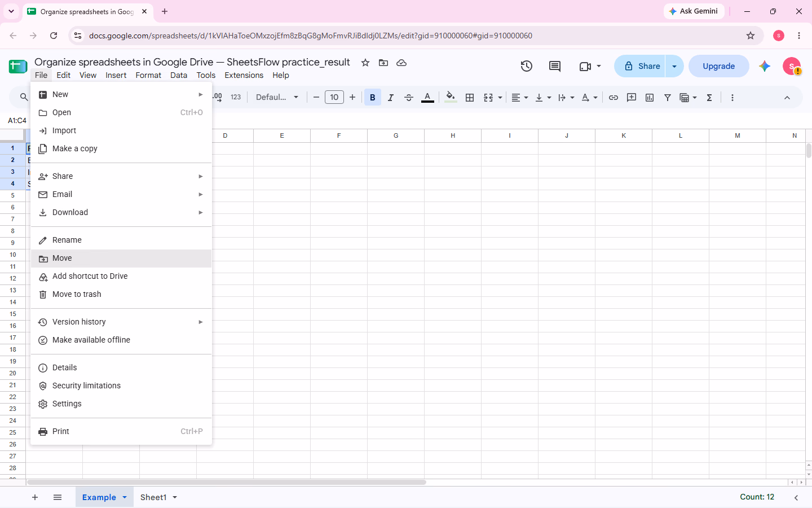Click the Share button

pos(640,66)
